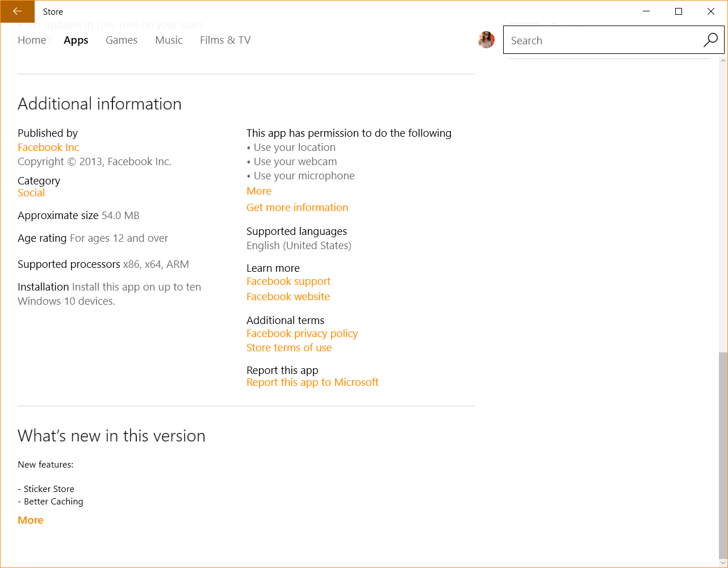Open the Facebook Inc publisher link

pyautogui.click(x=48, y=147)
